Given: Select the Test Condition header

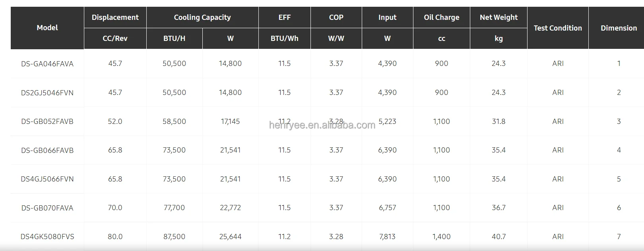Looking at the screenshot, I should pos(557,28).
